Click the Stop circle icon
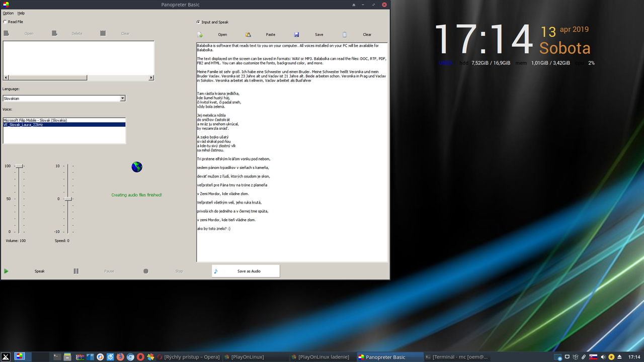Image resolution: width=644 pixels, height=362 pixels. pos(146,271)
